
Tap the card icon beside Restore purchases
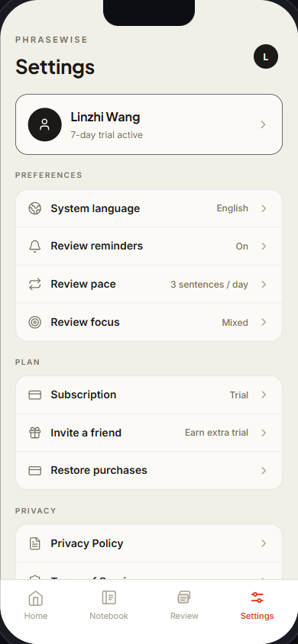[35, 471]
